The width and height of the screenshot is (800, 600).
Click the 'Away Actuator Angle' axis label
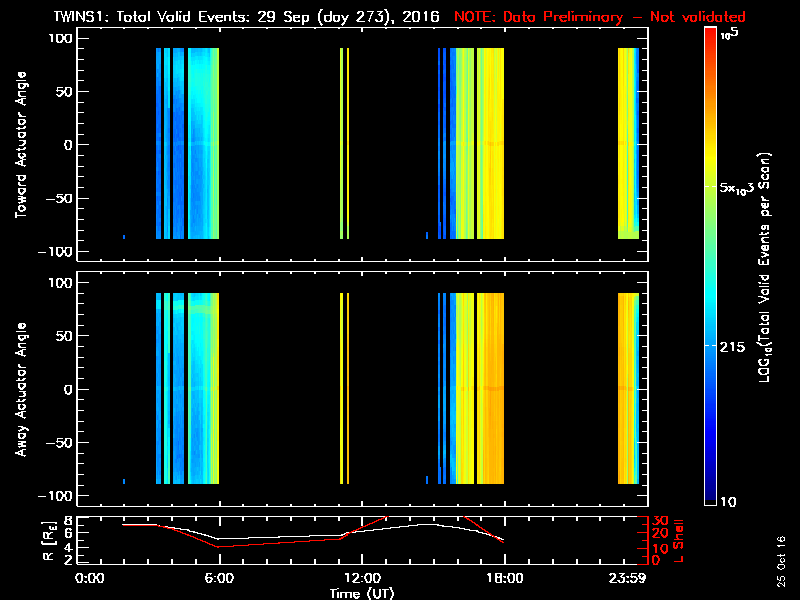click(x=21, y=389)
